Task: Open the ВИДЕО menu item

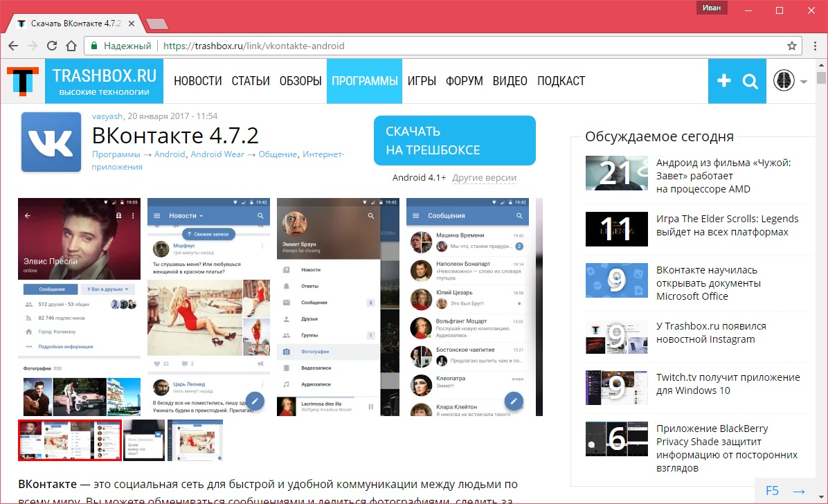Action: click(510, 81)
